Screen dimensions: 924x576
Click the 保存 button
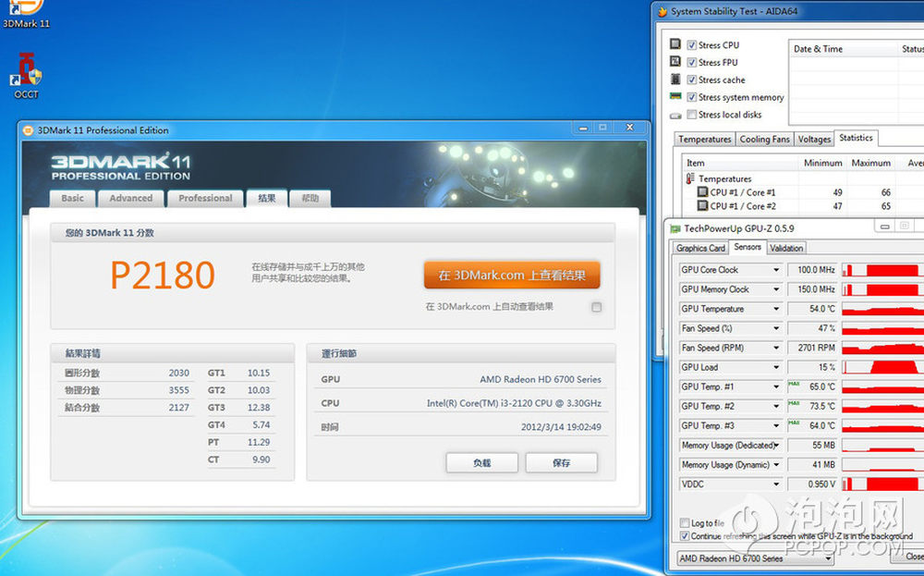tap(562, 463)
